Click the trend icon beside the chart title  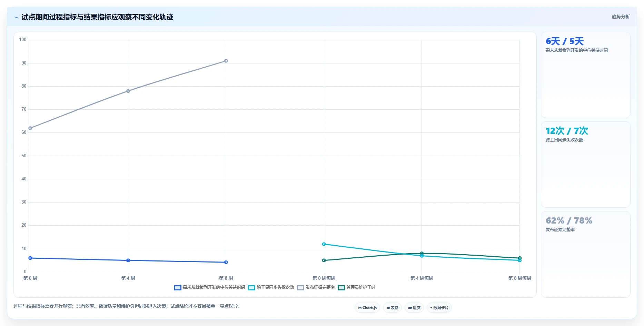16,17
